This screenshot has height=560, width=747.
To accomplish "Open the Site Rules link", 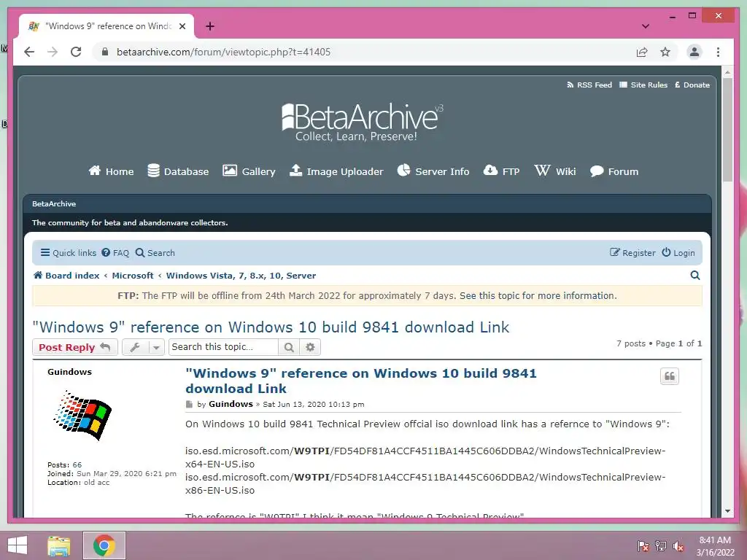I will click(x=643, y=85).
